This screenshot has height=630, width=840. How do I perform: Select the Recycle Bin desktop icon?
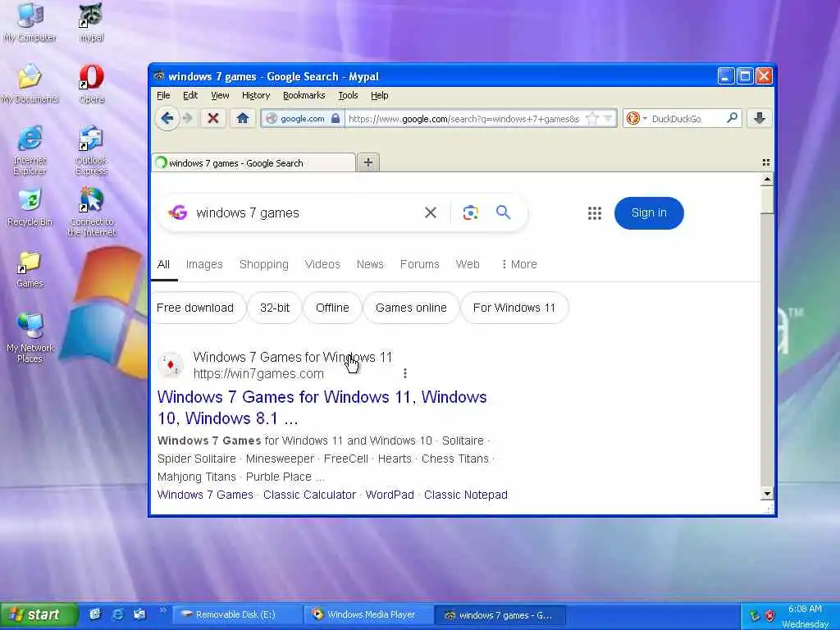30,208
